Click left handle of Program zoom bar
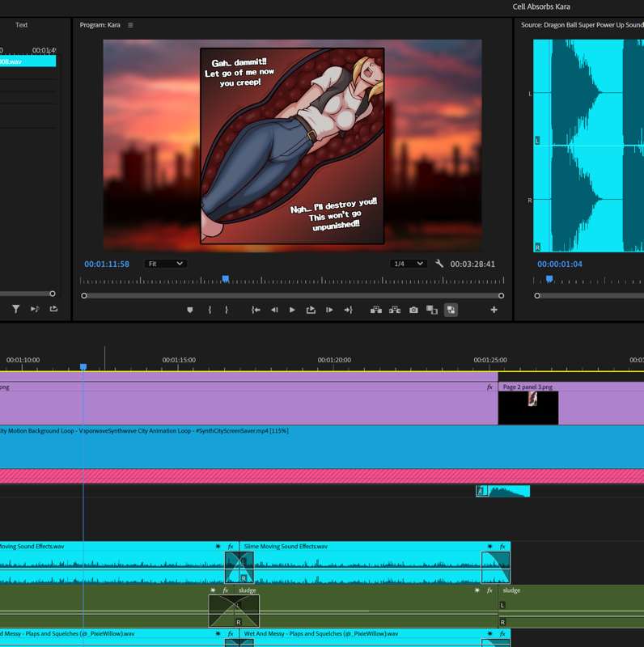 pos(84,295)
